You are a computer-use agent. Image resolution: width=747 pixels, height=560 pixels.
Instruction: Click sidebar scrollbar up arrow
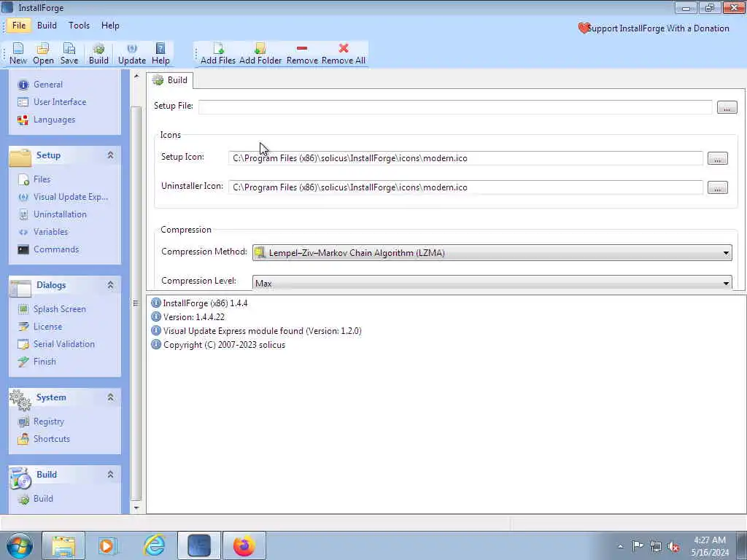pyautogui.click(x=136, y=76)
